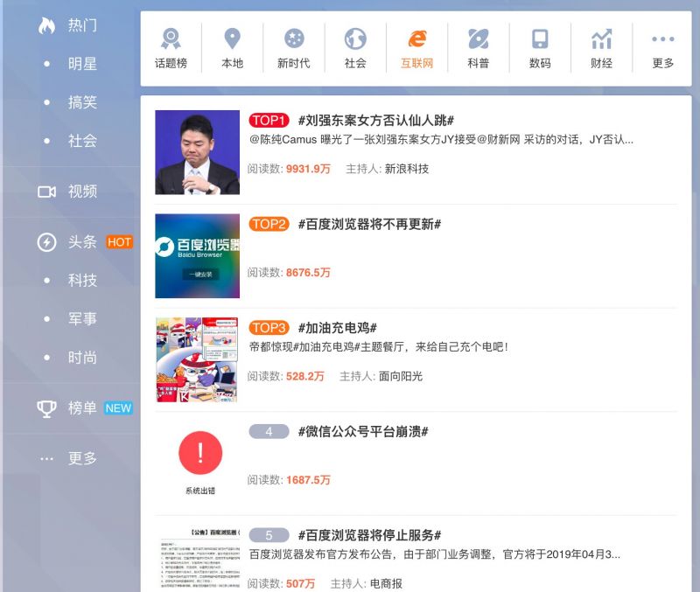Open topic #微信公众号平台崩溃#
Viewport: 700px width, 592px height.
pyautogui.click(x=363, y=431)
